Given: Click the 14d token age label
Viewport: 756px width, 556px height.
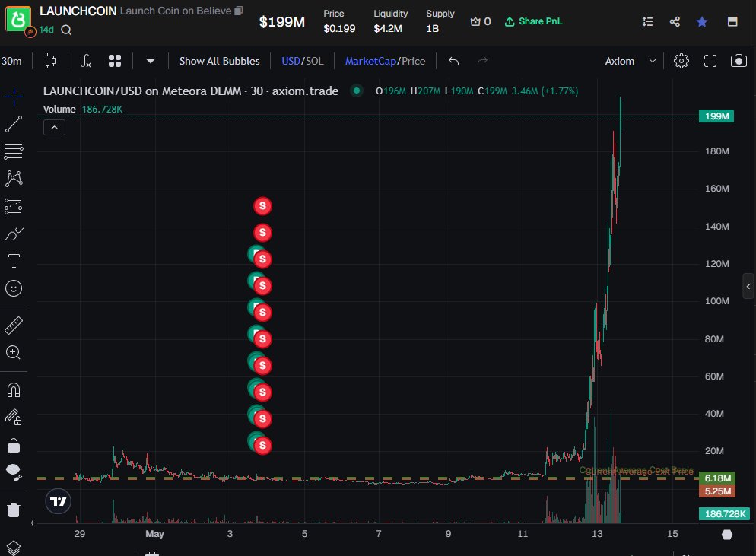Looking at the screenshot, I should 46,30.
